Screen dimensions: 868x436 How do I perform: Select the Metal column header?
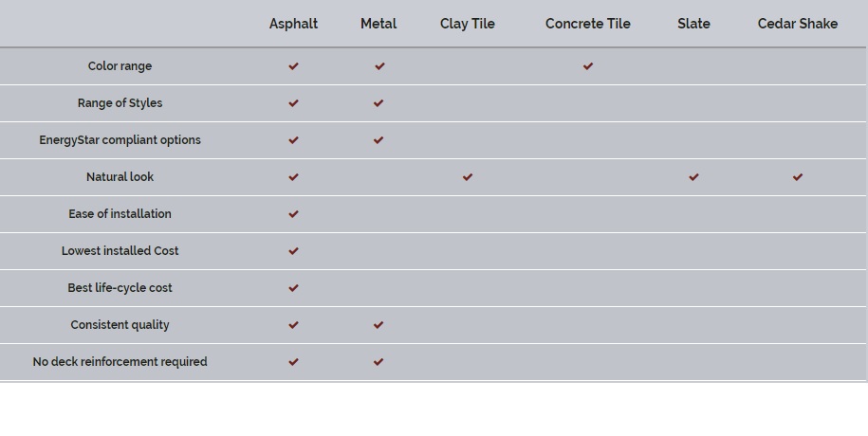coord(379,24)
